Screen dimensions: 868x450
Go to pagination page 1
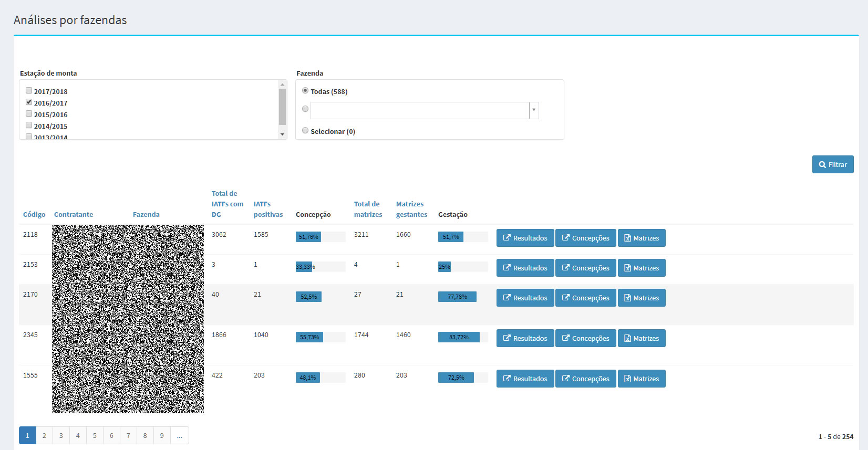tap(27, 435)
